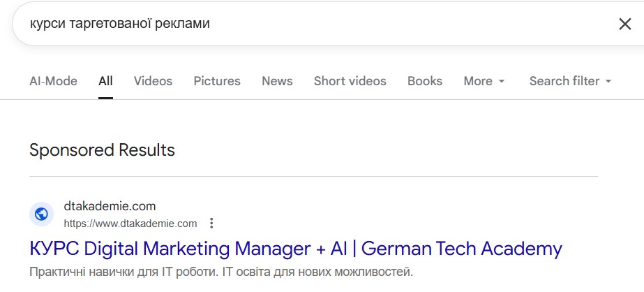Image resolution: width=644 pixels, height=292 pixels.
Task: Clear the search query with X icon
Action: 624,24
